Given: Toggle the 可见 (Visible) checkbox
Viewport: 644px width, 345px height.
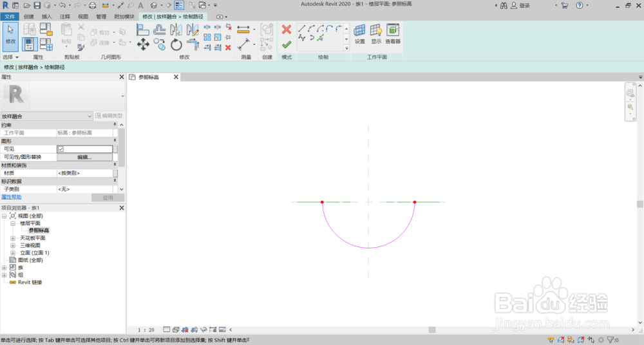Looking at the screenshot, I should 61,149.
